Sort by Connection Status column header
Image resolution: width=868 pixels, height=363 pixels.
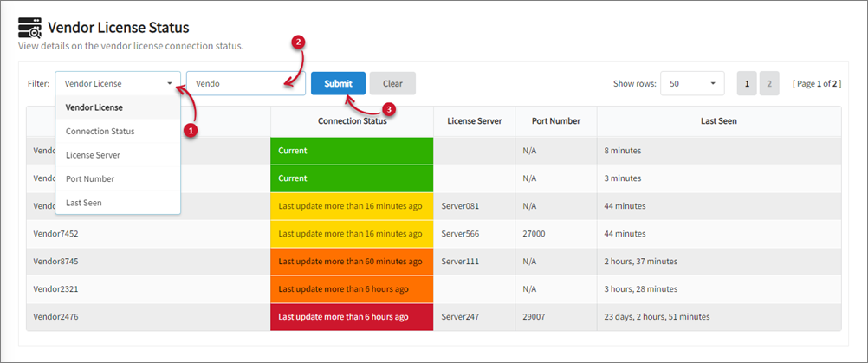point(352,120)
